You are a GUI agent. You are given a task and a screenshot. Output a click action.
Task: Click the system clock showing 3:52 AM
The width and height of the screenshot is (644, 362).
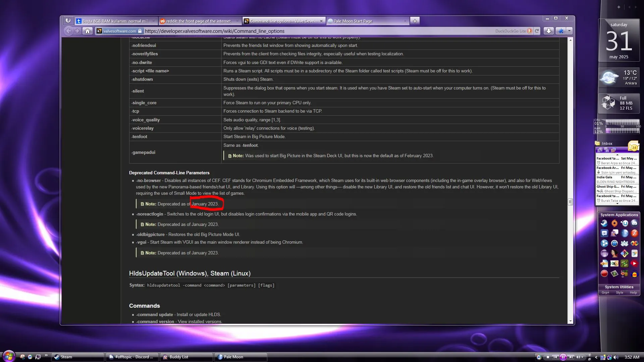[x=632, y=357]
